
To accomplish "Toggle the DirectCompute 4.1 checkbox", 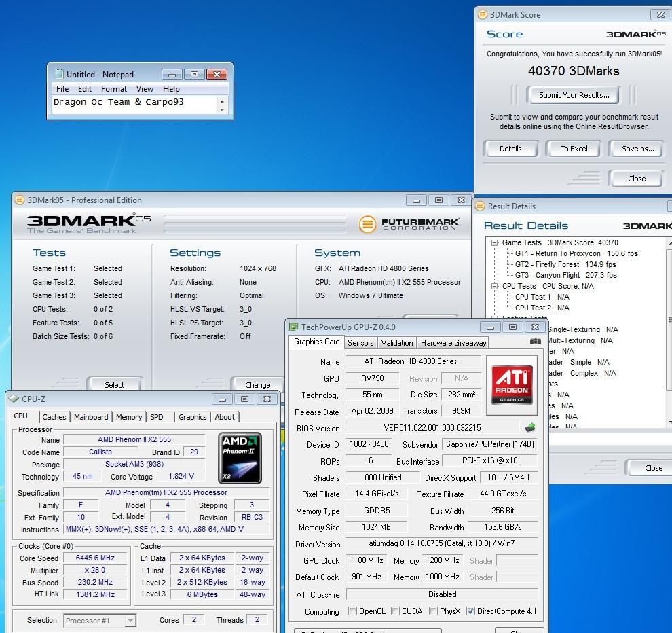I will 470,611.
